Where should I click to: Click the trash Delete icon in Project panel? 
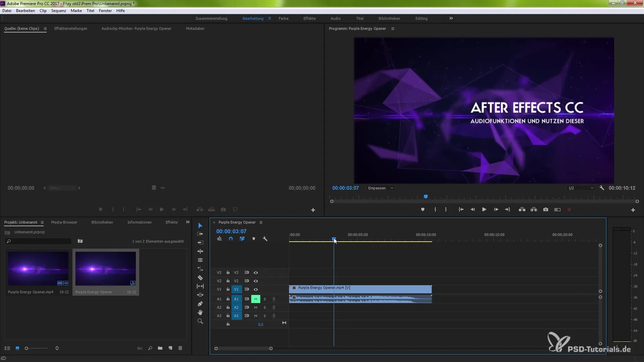180,348
